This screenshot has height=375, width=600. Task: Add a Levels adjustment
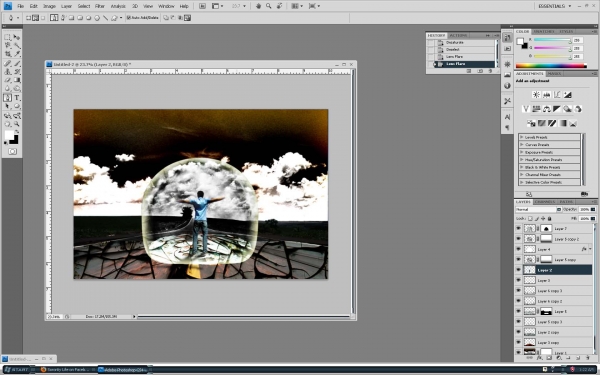tap(546, 95)
